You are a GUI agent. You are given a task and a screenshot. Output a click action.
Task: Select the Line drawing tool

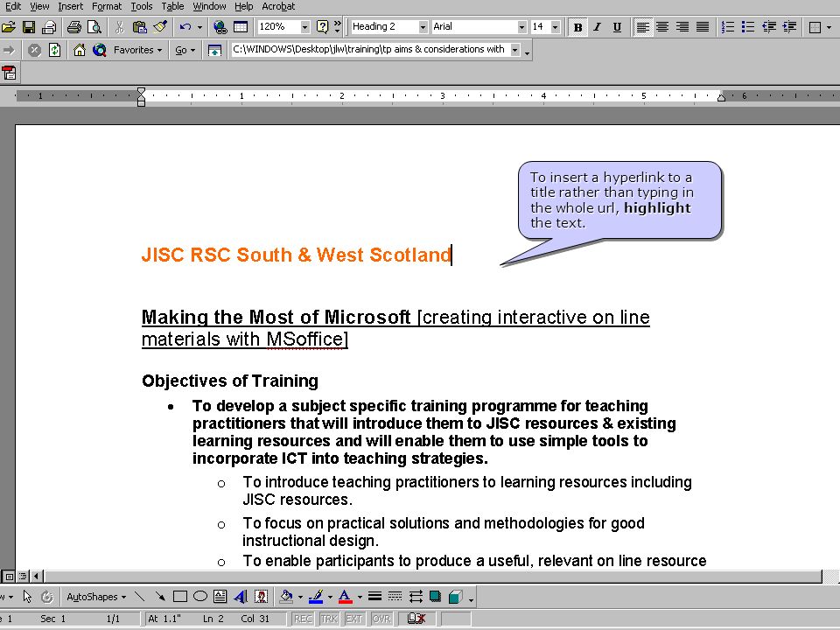(x=139, y=596)
